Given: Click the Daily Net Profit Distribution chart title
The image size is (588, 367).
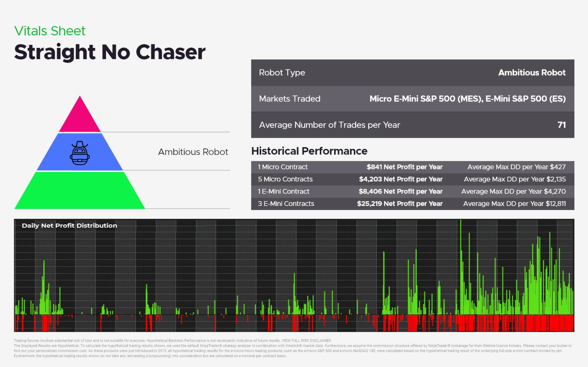Looking at the screenshot, I should click(x=69, y=226).
